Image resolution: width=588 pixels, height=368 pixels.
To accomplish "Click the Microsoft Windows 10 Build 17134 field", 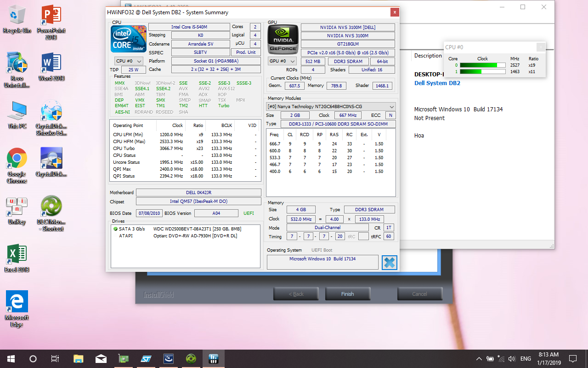I will (x=322, y=262).
